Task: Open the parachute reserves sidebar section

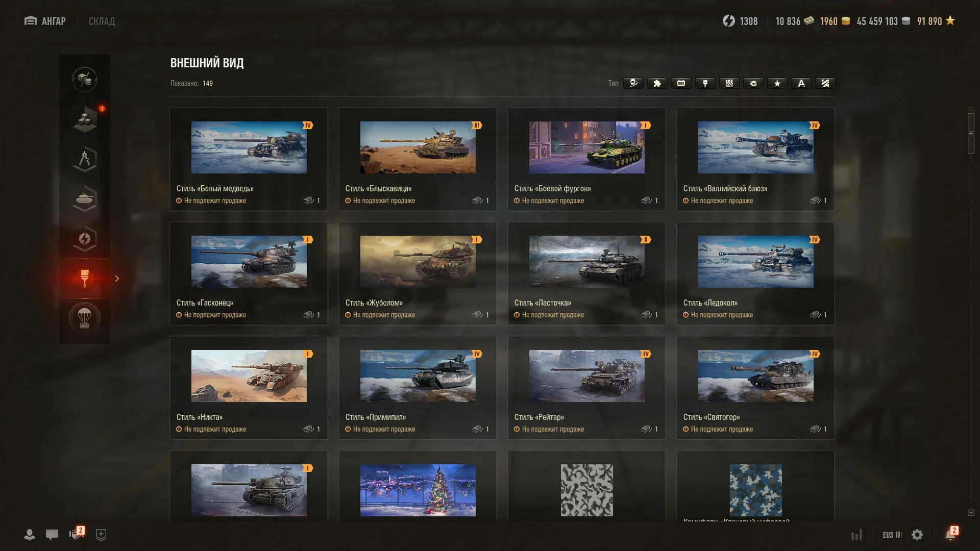Action: [x=85, y=318]
